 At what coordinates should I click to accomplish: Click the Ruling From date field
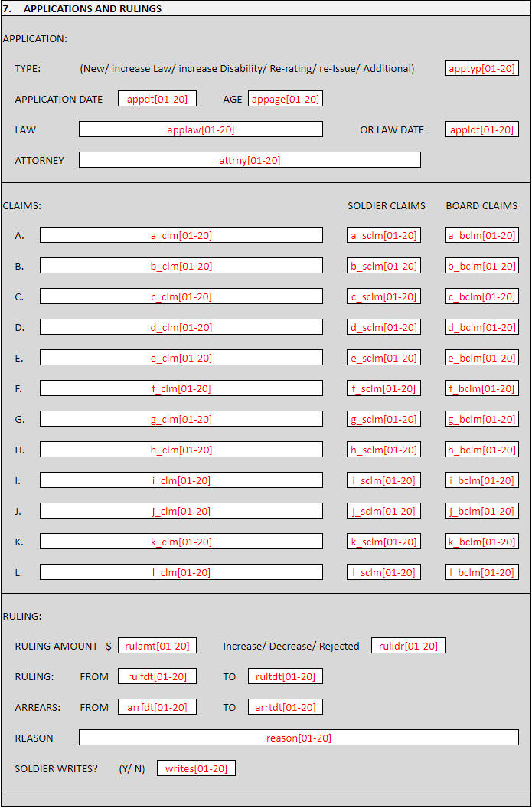coord(157,676)
